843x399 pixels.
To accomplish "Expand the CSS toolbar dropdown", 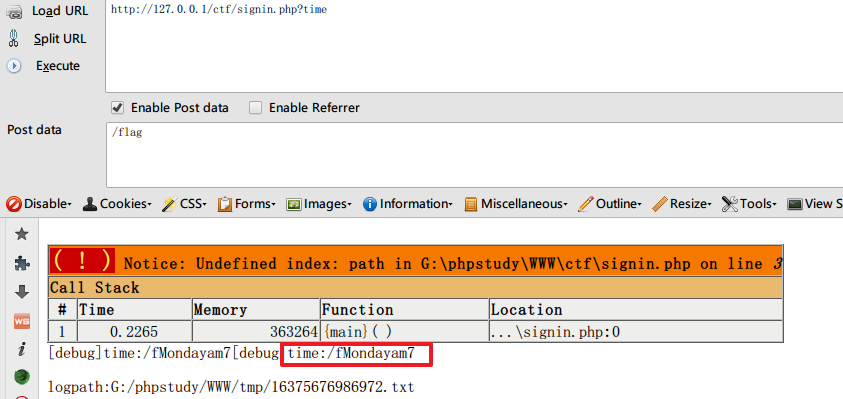I will coord(185,204).
